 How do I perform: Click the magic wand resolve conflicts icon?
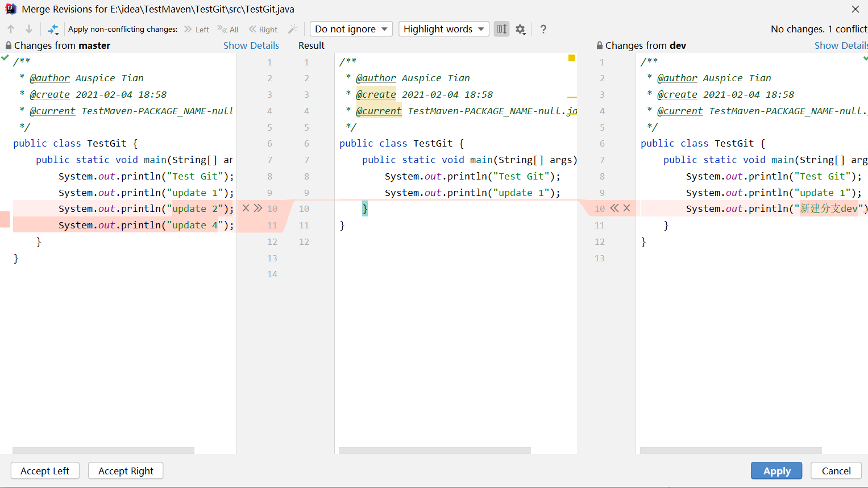293,29
